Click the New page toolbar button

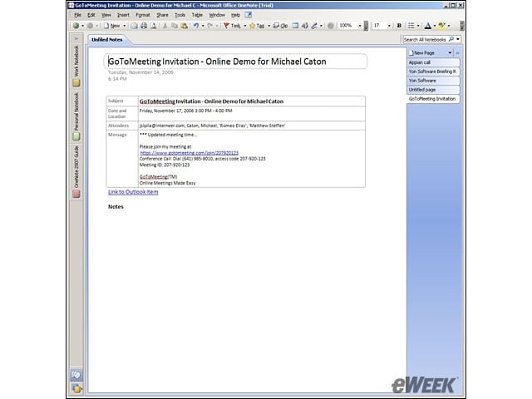[112, 26]
